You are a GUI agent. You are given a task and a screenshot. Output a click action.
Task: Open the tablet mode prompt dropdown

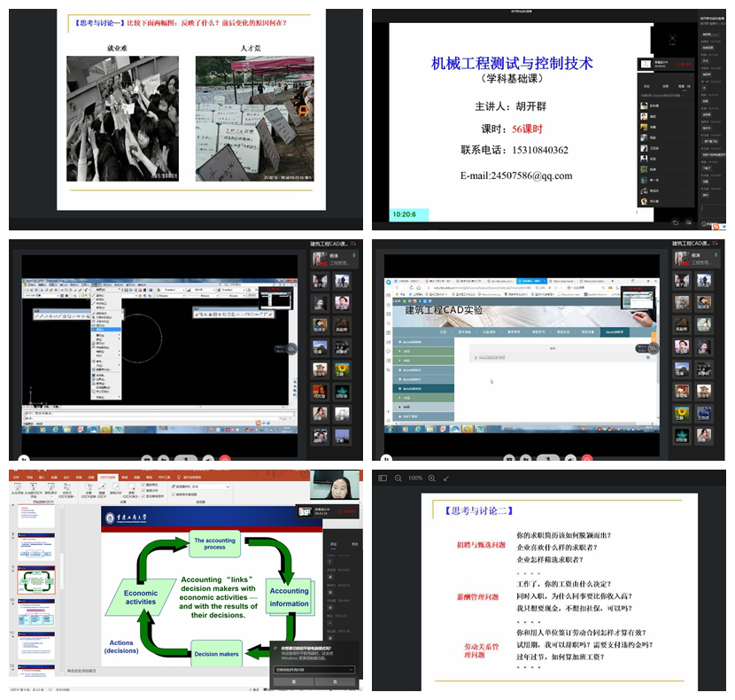(313, 669)
